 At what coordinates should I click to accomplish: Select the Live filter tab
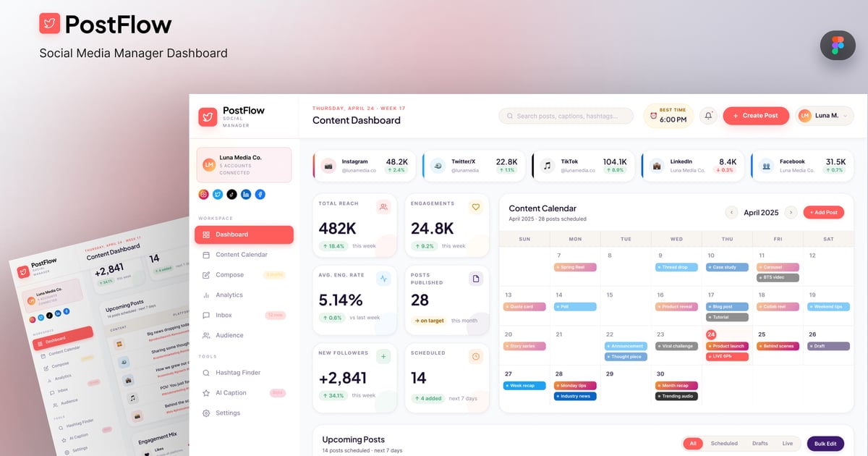pos(787,444)
